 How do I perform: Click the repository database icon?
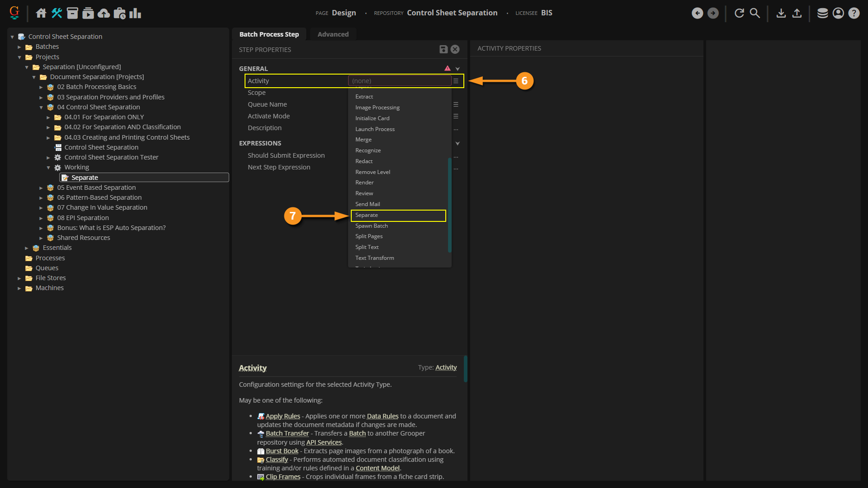[x=822, y=13]
